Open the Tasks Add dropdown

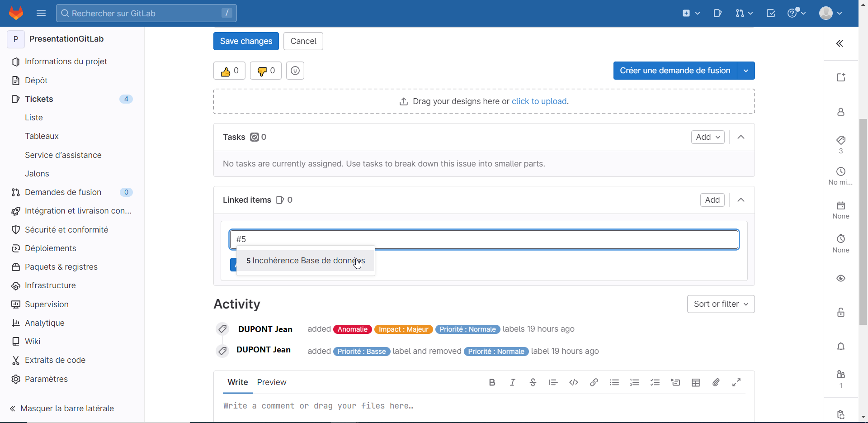(708, 137)
